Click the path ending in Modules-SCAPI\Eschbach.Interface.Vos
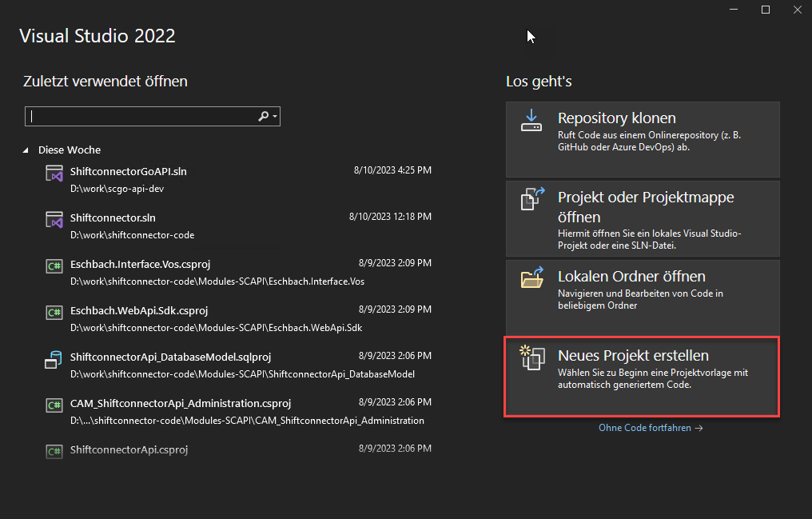 pyautogui.click(x=217, y=281)
